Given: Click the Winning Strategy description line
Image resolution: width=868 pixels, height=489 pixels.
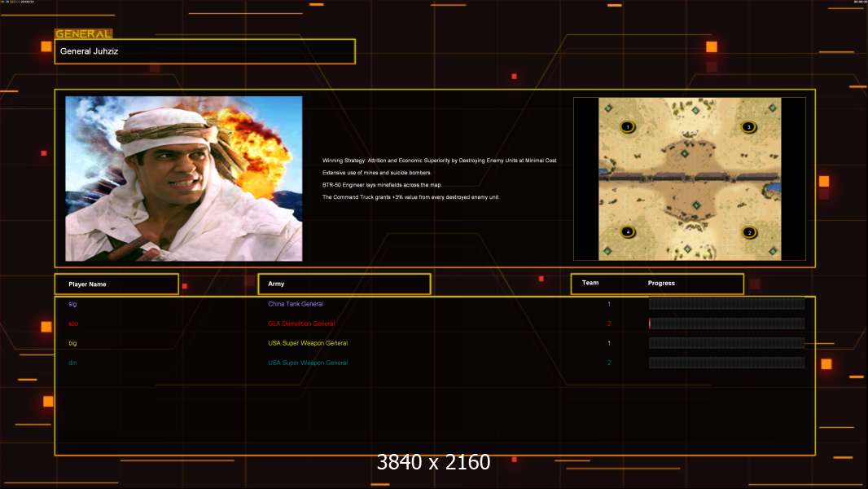Looking at the screenshot, I should tap(439, 161).
